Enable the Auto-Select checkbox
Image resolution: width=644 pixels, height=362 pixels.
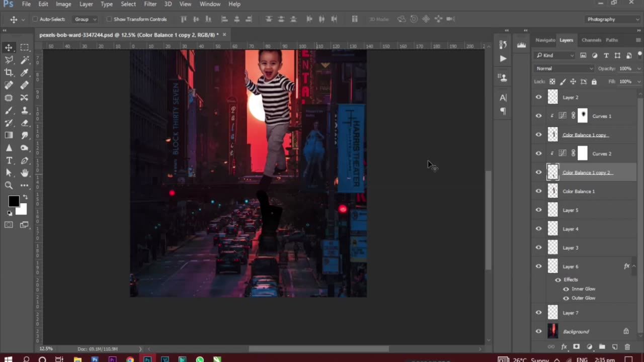pos(35,19)
